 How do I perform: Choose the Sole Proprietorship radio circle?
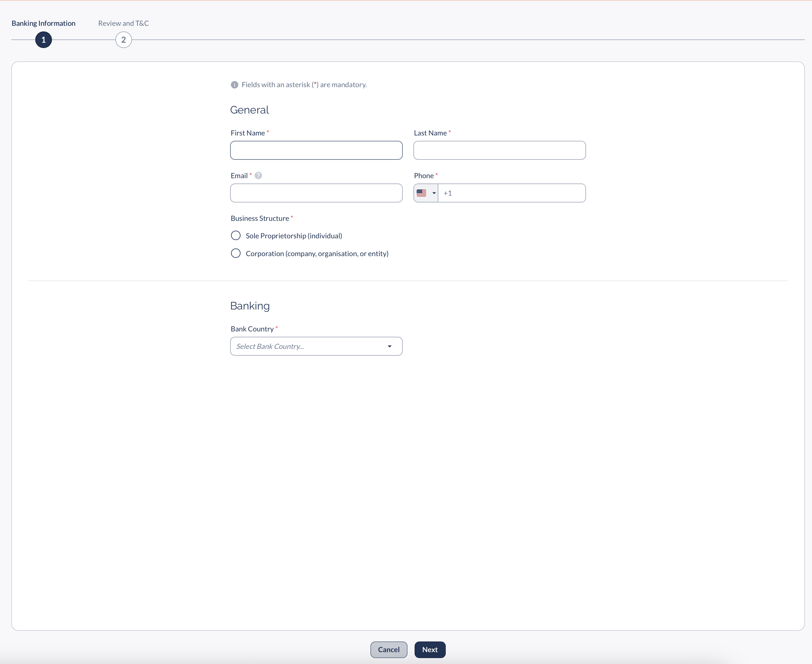tap(236, 235)
